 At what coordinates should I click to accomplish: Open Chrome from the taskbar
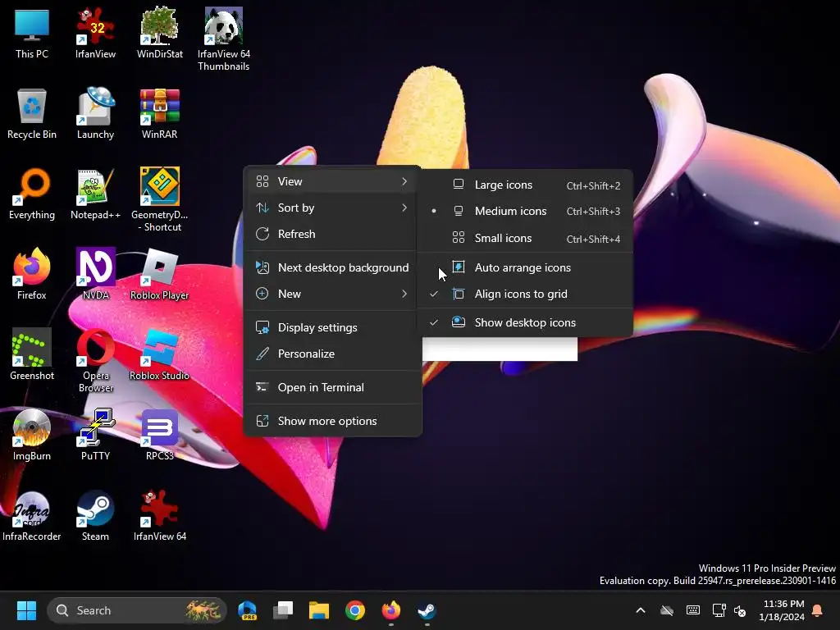click(354, 610)
